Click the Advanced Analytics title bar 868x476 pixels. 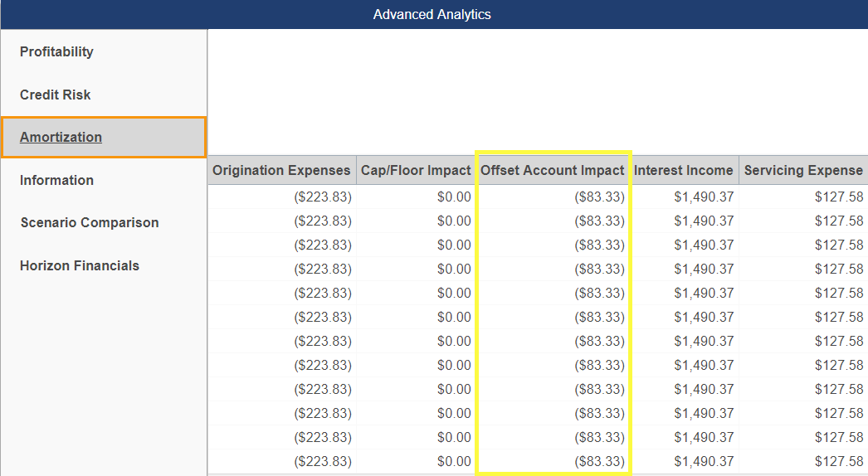click(x=434, y=14)
